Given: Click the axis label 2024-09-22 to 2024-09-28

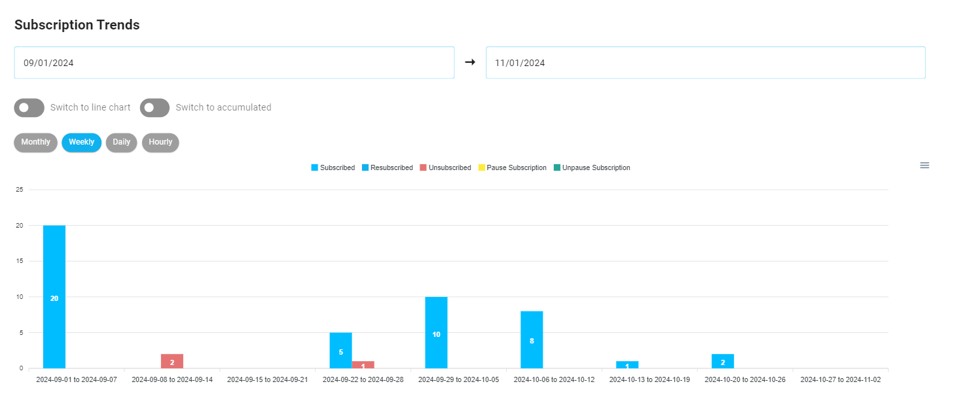Looking at the screenshot, I should point(363,379).
